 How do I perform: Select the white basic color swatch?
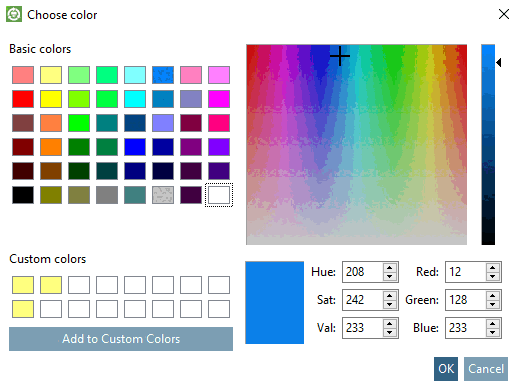[x=219, y=195]
